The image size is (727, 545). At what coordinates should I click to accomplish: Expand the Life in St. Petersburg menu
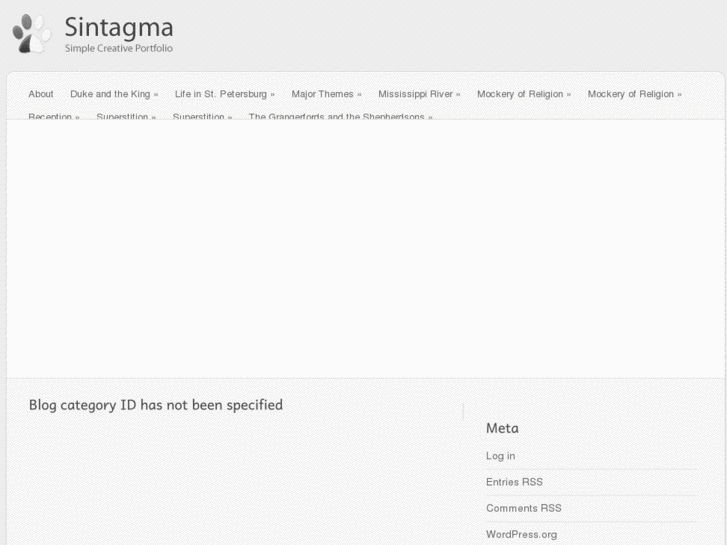(225, 94)
